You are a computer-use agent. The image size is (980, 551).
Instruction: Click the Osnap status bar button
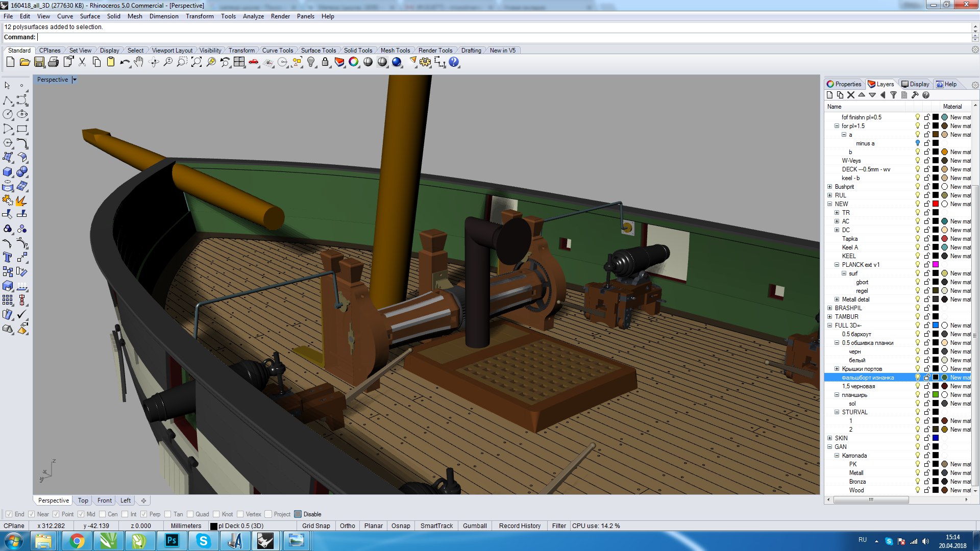pos(401,526)
